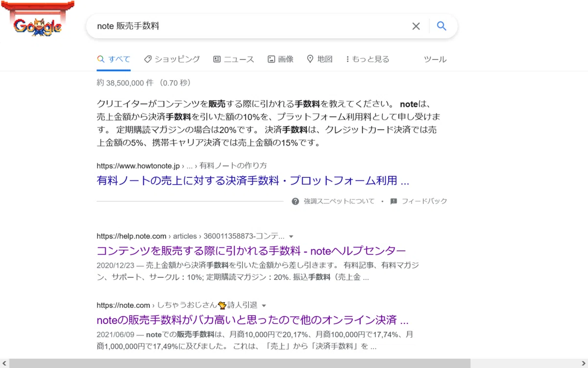588x368 pixels.
Task: Click the featured snippet paragraph text
Action: 269,123
